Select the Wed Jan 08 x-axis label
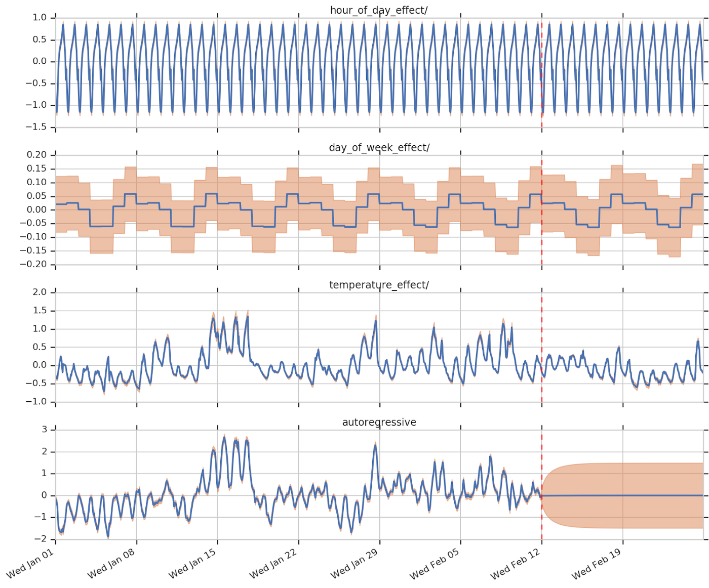 click(x=111, y=564)
